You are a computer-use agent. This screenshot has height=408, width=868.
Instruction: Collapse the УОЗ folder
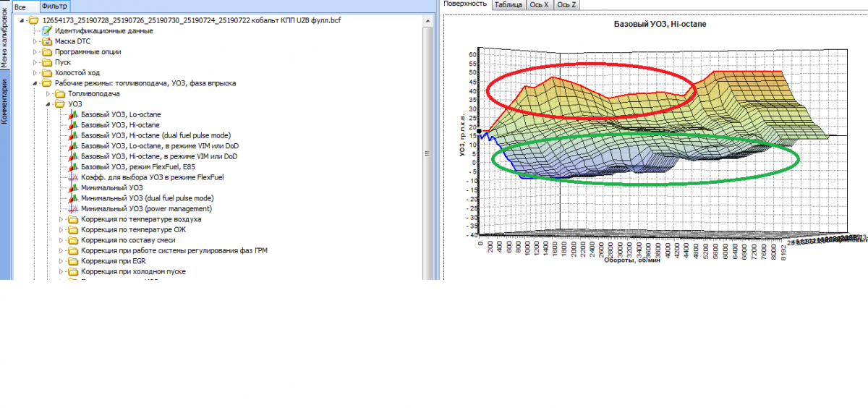tap(48, 104)
